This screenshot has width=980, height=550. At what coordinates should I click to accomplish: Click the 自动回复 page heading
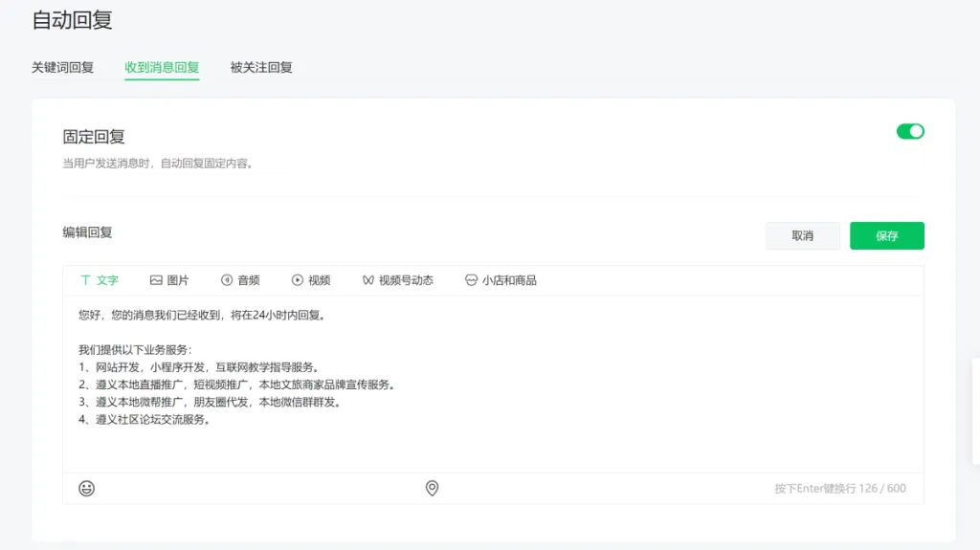[72, 20]
